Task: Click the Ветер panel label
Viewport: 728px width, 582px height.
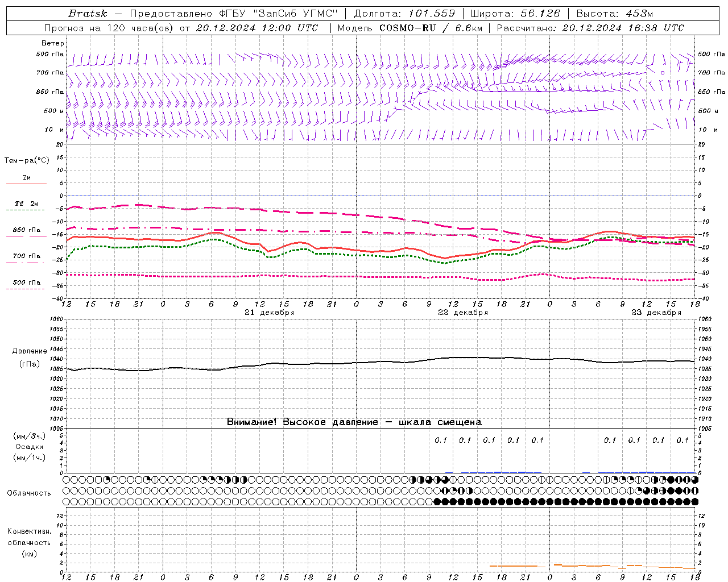Action: tap(53, 43)
